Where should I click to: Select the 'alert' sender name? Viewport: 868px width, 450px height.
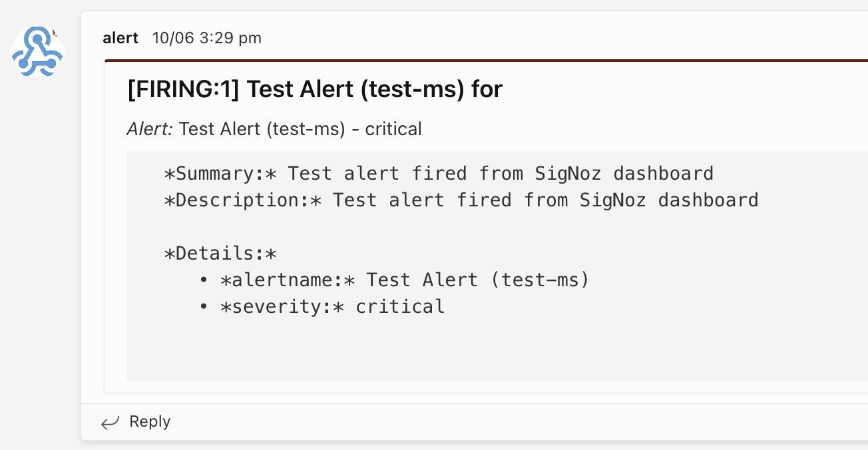pyautogui.click(x=120, y=38)
